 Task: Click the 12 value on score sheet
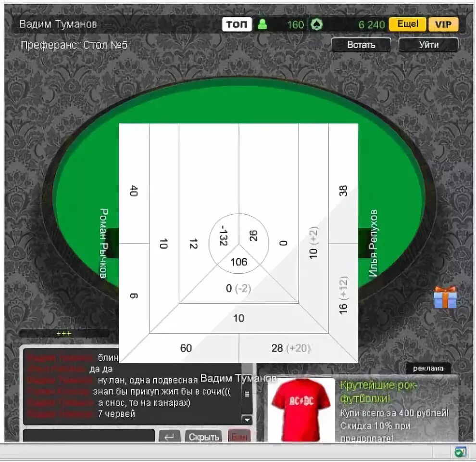pos(194,244)
